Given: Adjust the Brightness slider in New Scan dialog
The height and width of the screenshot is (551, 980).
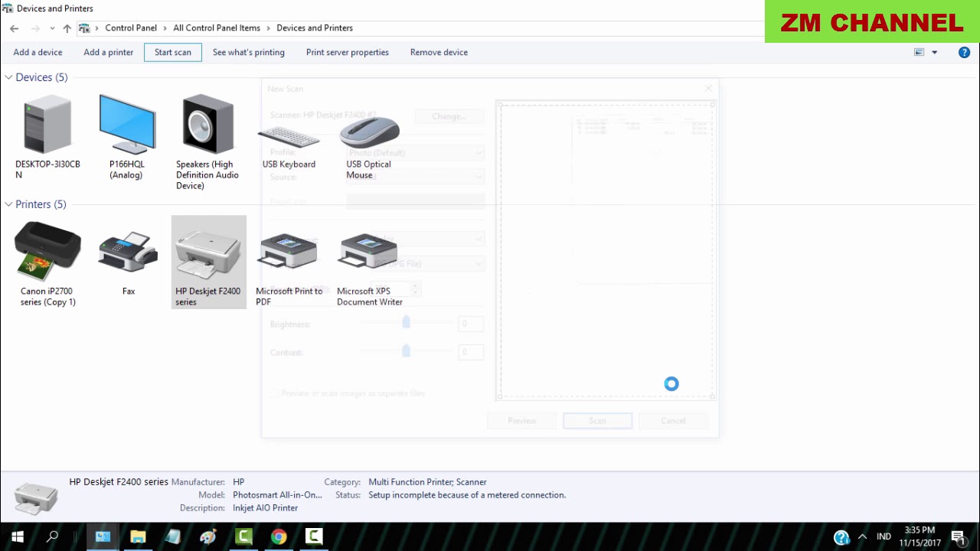Looking at the screenshot, I should [x=407, y=324].
